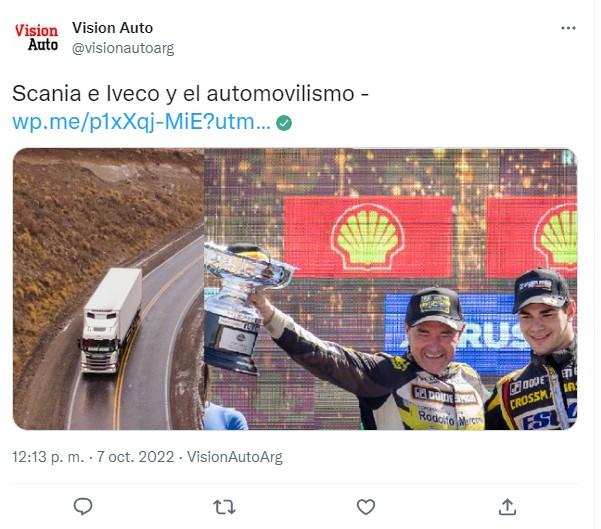This screenshot has height=529, width=601.
Task: Click the Vision Auto display name
Action: pos(112,28)
